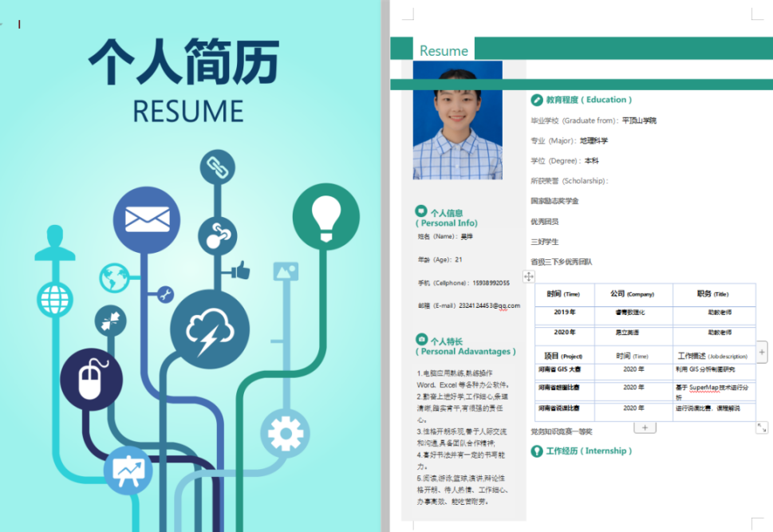Click the white gear icon on cover page

click(x=284, y=434)
